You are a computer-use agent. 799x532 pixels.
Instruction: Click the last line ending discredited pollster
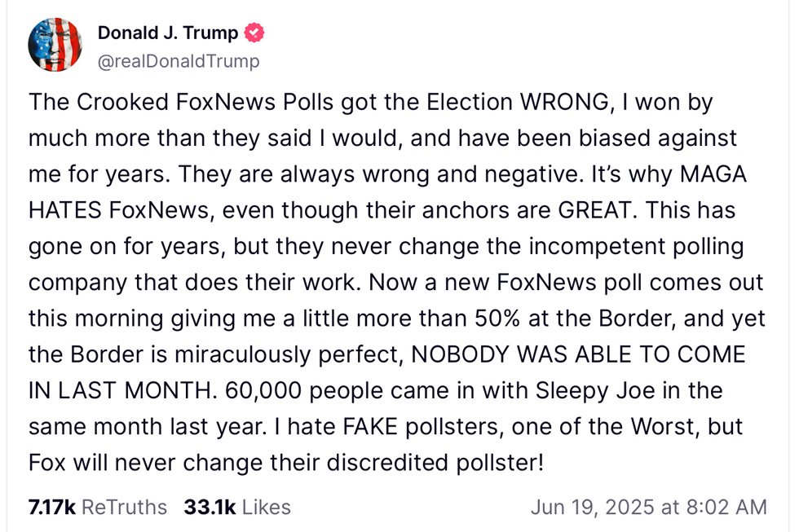(x=286, y=463)
